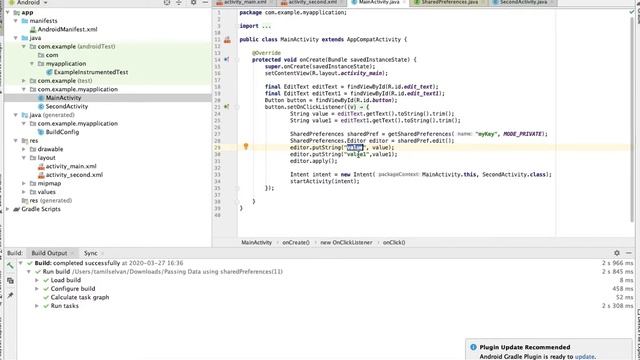Click onCreate() in editor breadcrumb
Image resolution: width=640 pixels, height=360 pixels.
coord(296,243)
